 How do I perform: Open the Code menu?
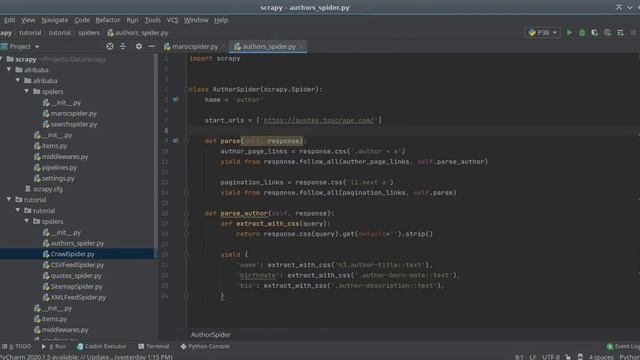(x=82, y=20)
